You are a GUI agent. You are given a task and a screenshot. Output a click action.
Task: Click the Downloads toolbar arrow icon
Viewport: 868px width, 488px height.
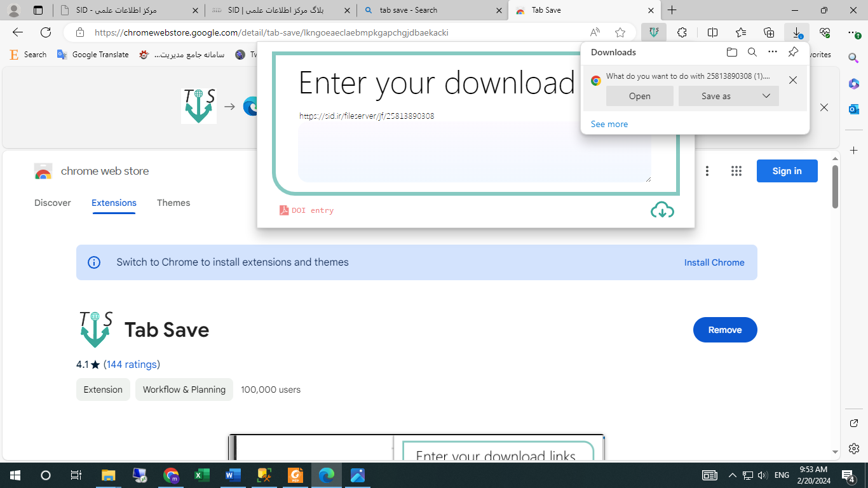[x=797, y=32]
